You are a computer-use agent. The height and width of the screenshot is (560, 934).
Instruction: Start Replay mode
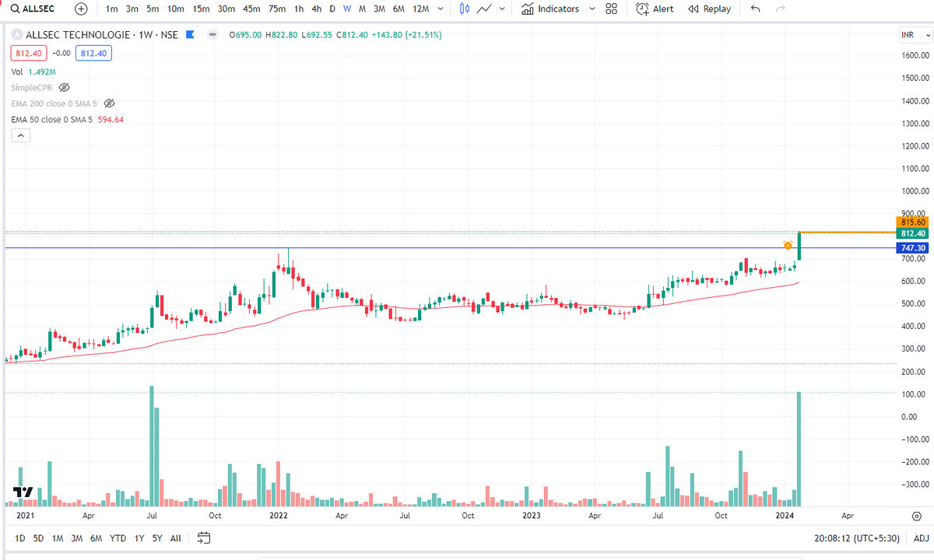(x=709, y=9)
